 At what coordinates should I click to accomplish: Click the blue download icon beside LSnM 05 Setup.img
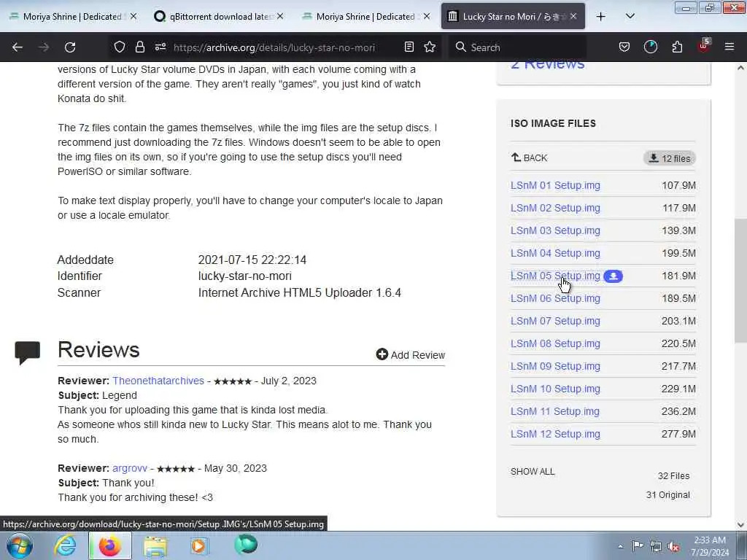[x=613, y=276]
